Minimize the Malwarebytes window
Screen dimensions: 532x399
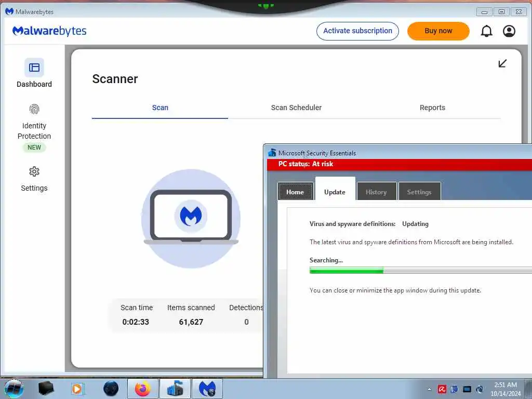(484, 12)
